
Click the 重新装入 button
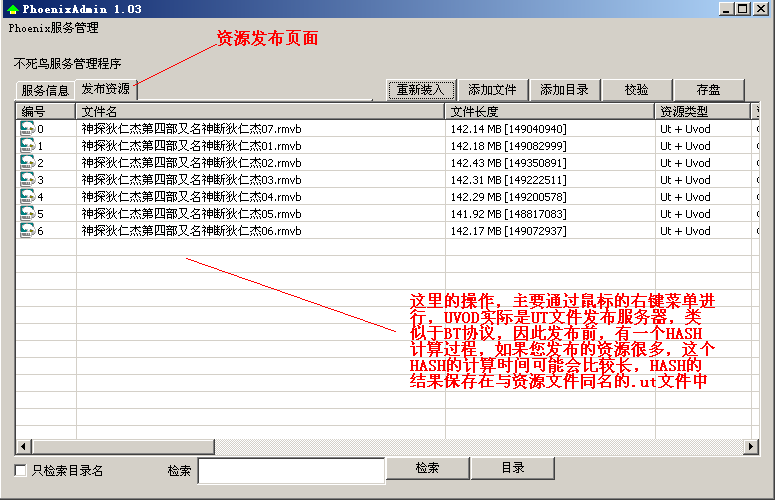tap(420, 90)
